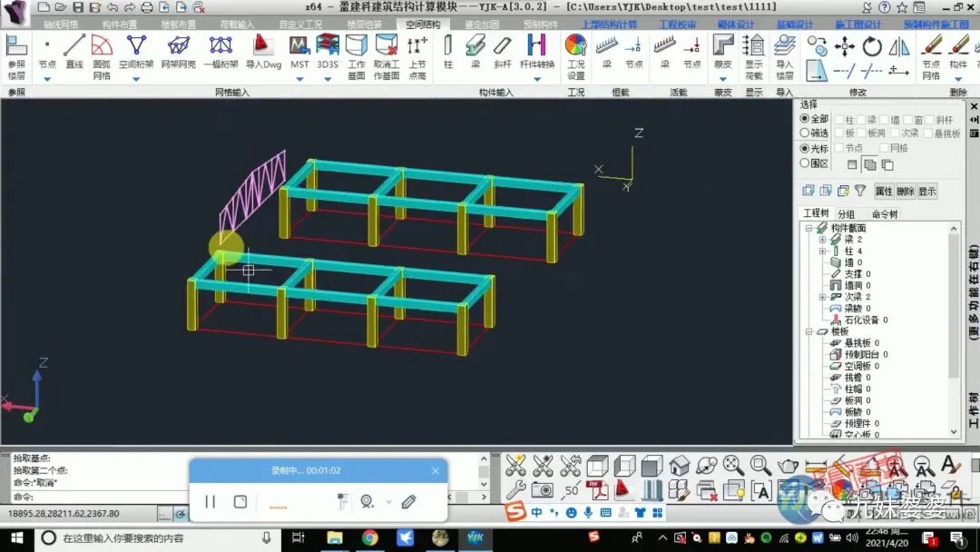Image resolution: width=980 pixels, height=552 pixels.
Task: Check the 次梁 filter checkbox
Action: (895, 133)
